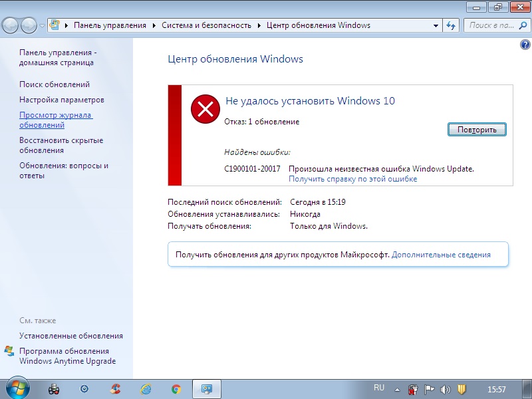Click the refresh icon beside address bar
This screenshot has width=532, height=399.
coord(452,25)
